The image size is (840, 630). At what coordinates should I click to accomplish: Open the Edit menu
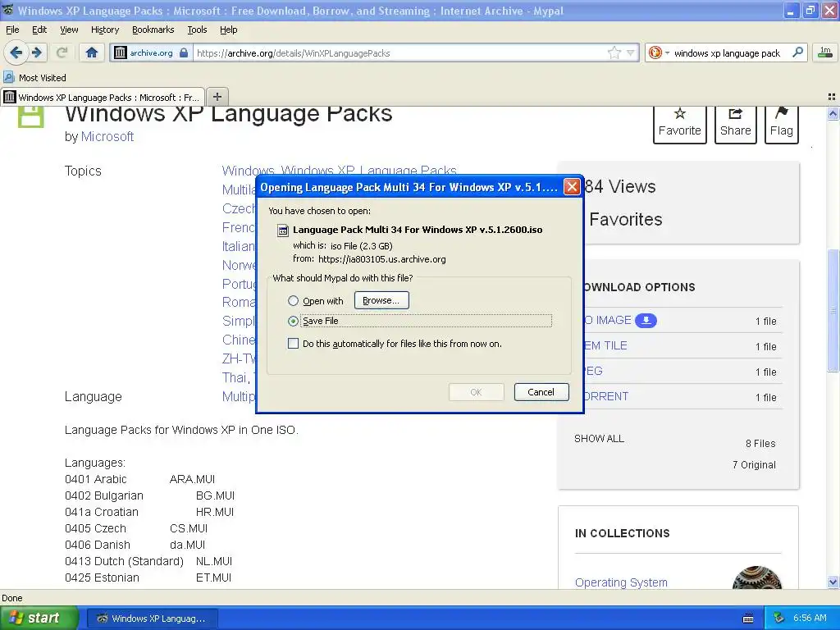[39, 30]
